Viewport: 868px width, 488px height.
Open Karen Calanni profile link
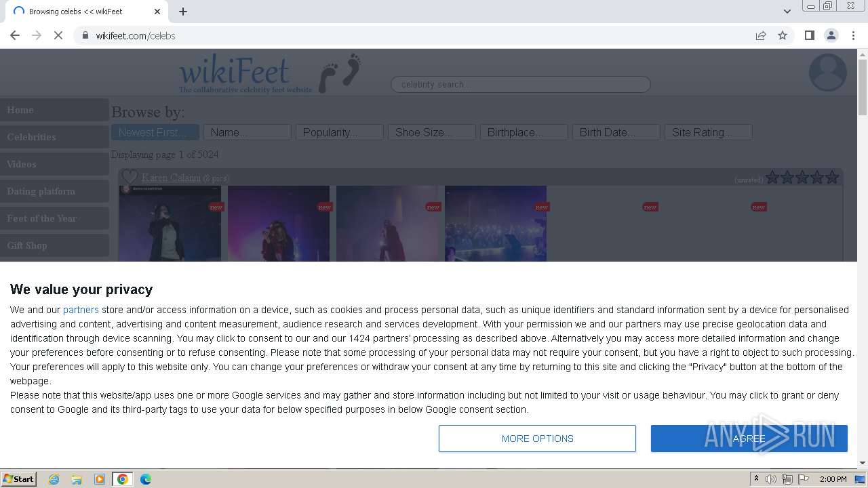point(171,178)
